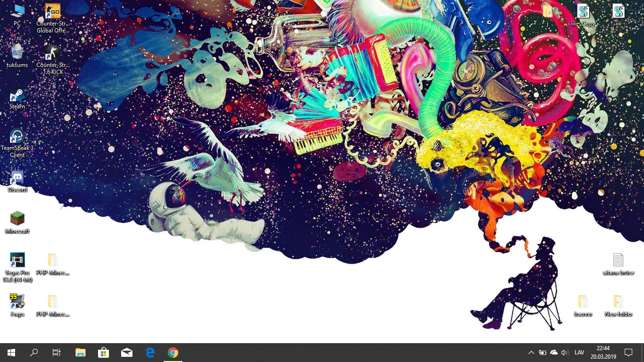Open Task View in the taskbar

[57, 353]
